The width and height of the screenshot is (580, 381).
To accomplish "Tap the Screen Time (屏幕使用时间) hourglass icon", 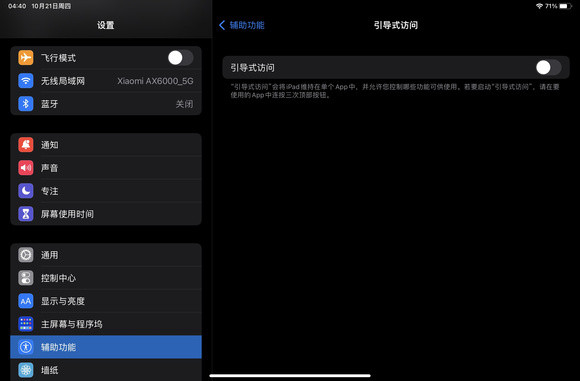I will pyautogui.click(x=26, y=214).
